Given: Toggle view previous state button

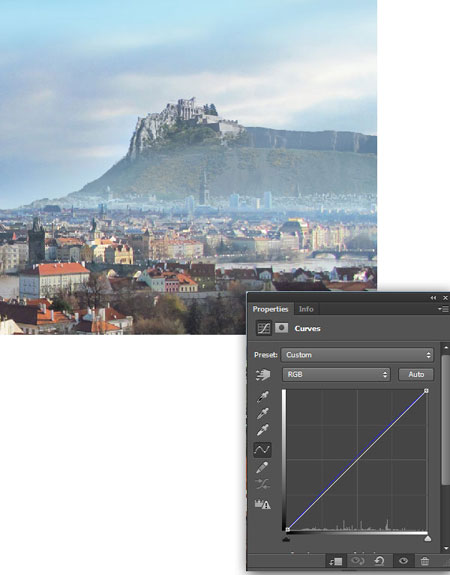Looking at the screenshot, I should pos(358,561).
